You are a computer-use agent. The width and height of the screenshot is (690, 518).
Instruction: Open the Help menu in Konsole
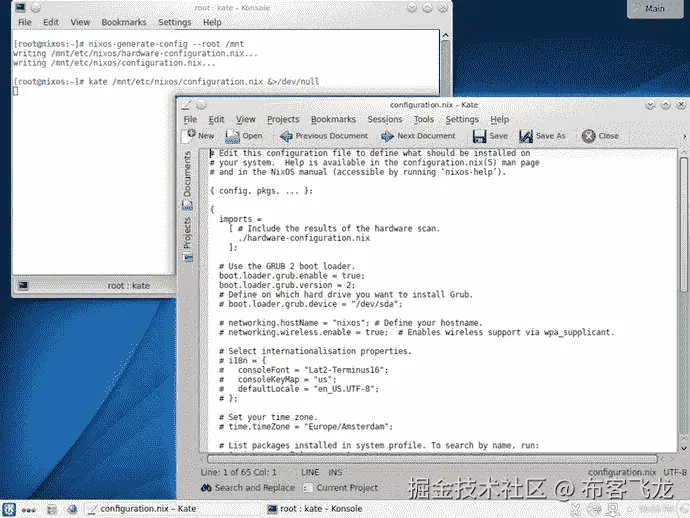click(212, 22)
